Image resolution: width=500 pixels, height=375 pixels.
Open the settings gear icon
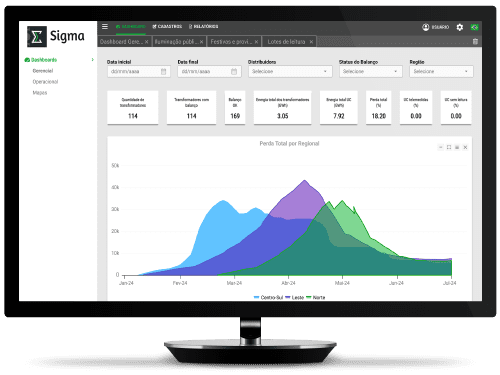460,27
